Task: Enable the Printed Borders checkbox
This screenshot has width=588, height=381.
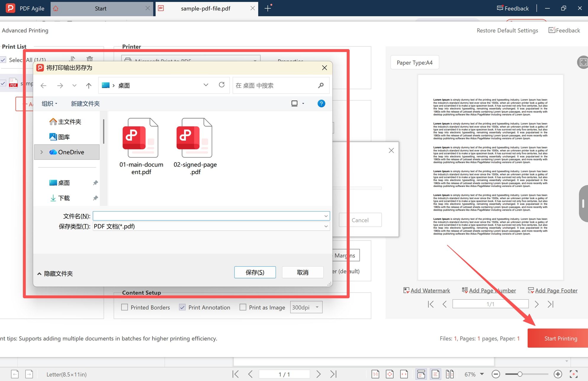Action: click(x=125, y=307)
